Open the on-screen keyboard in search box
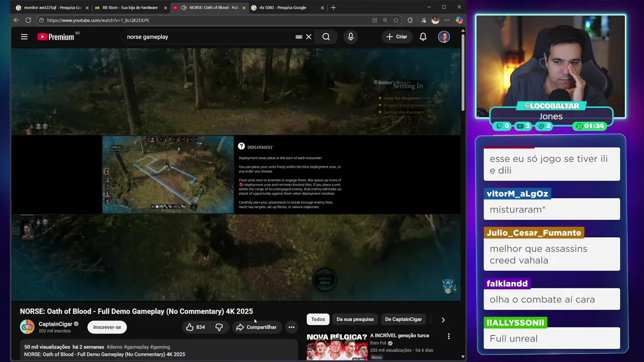644x362 pixels. coord(299,37)
